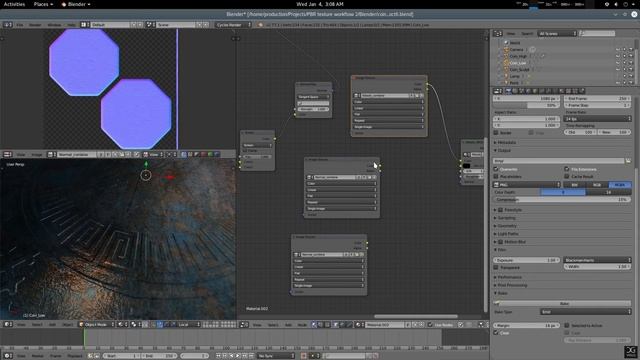Expand the Light Paths panel
640x360 pixels.
pyautogui.click(x=507, y=234)
